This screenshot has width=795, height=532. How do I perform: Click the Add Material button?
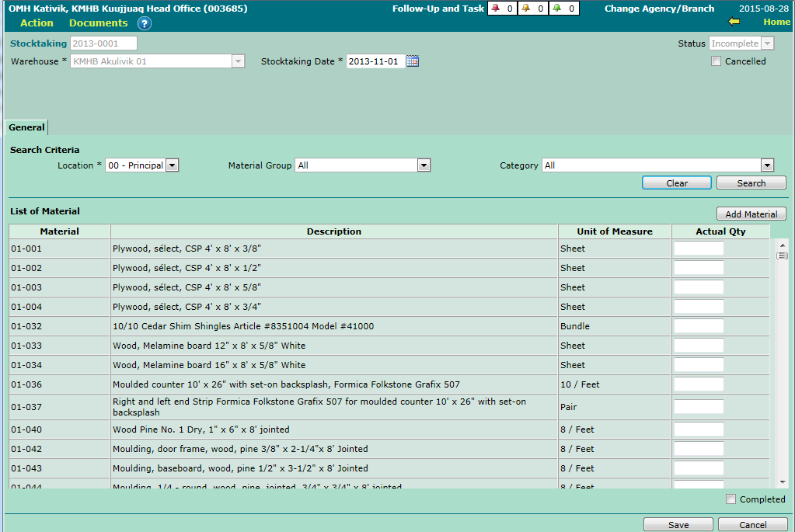pyautogui.click(x=751, y=214)
